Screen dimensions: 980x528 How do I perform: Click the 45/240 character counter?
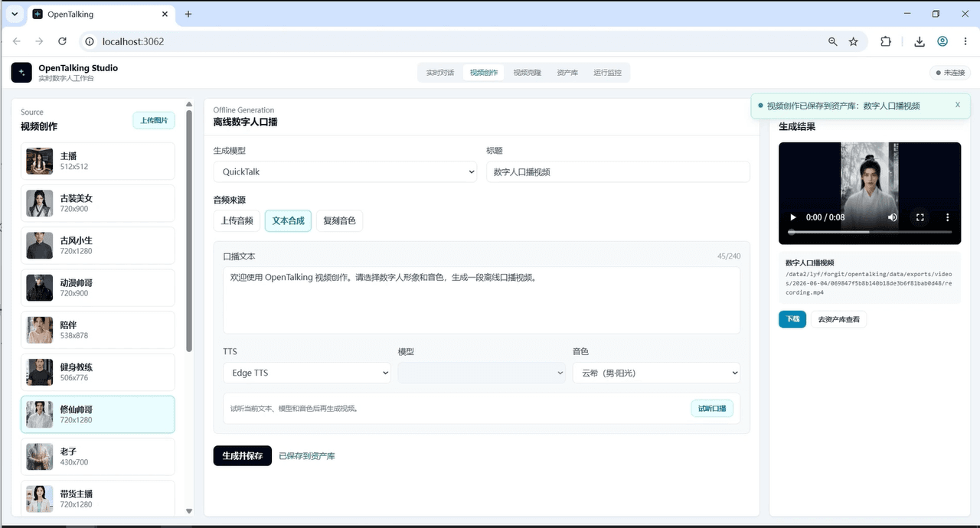coord(729,256)
